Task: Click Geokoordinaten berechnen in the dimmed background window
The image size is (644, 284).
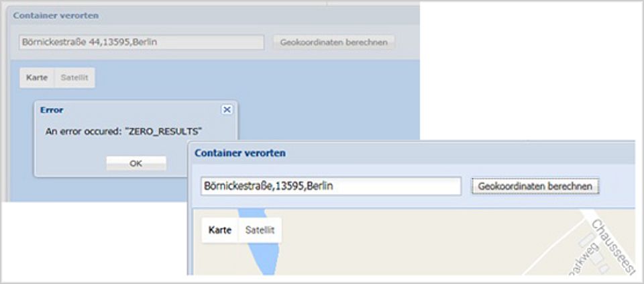Action: pyautogui.click(x=333, y=42)
